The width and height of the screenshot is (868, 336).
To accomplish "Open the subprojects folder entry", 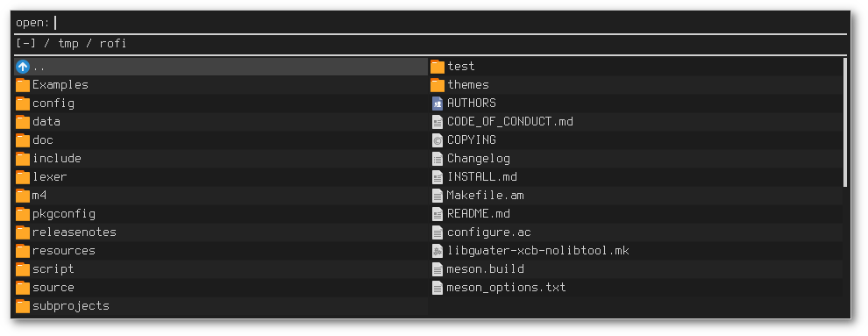I will coord(220,306).
